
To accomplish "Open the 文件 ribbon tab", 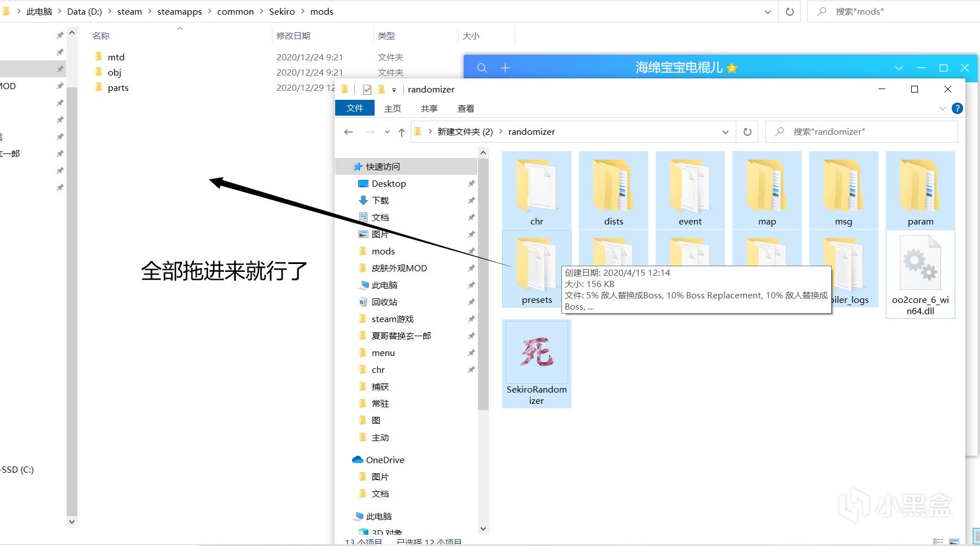I will [354, 108].
